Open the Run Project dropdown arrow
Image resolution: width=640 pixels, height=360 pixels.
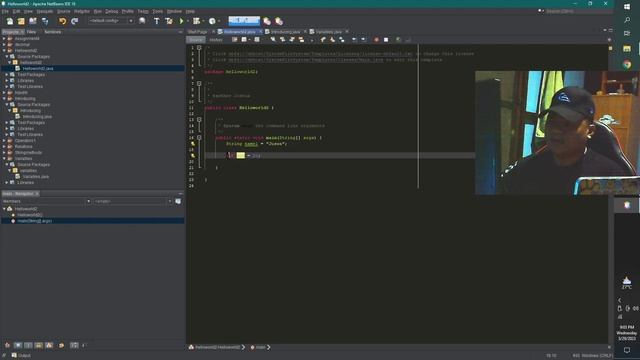point(188,21)
